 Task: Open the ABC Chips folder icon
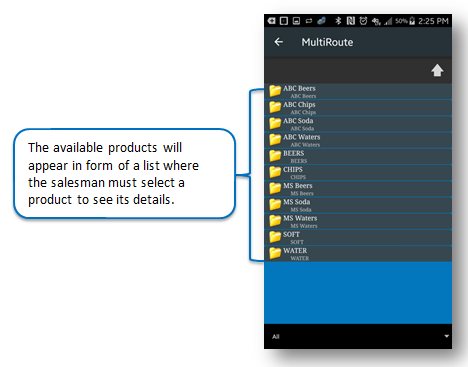click(x=275, y=107)
